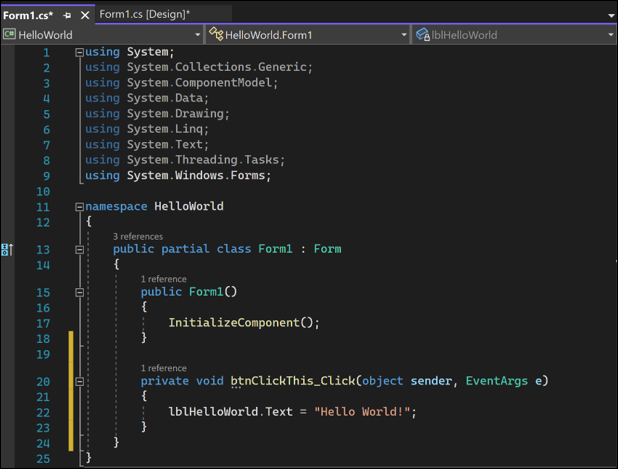Screen dimensions: 618x469
Task: Click on 'System.Drawing' text
Action: tap(175, 114)
